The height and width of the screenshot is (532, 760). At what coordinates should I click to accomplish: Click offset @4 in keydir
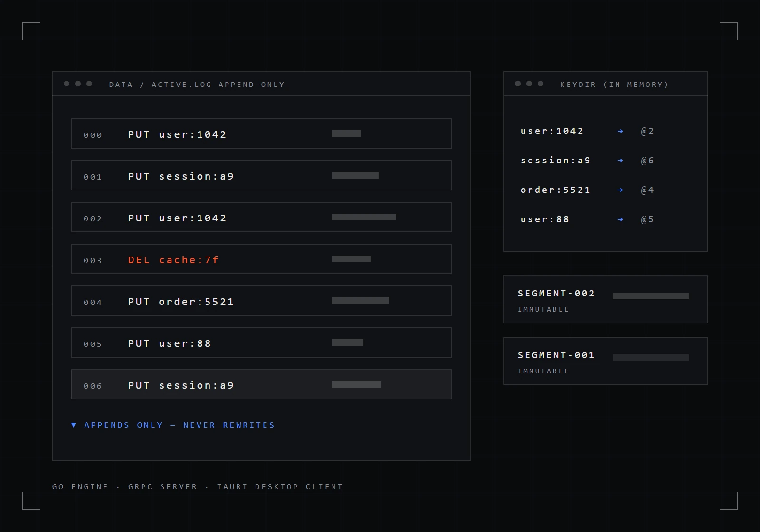click(x=647, y=190)
